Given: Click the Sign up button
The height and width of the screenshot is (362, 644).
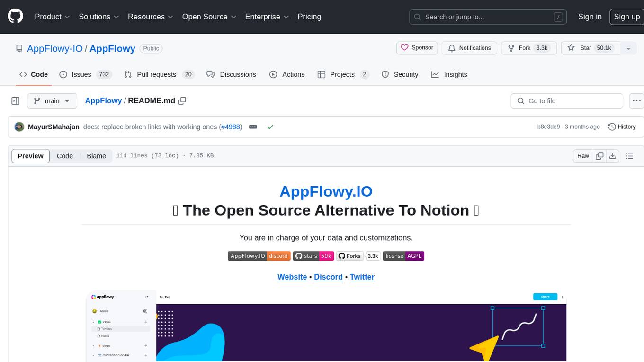Looking at the screenshot, I should pos(626,17).
